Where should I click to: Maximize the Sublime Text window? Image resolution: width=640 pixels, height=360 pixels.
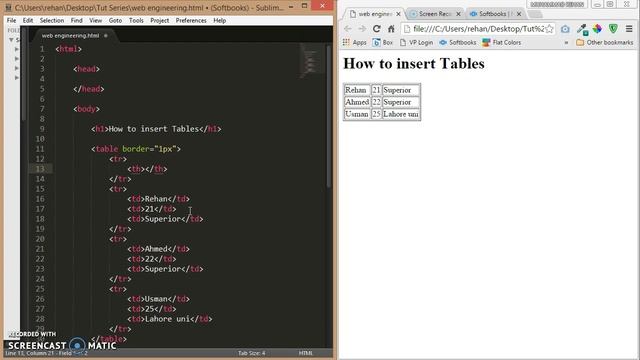coord(304,6)
